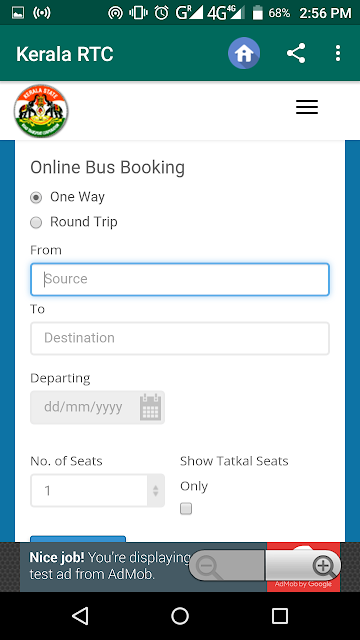
Task: Tap the Android home circle button
Action: pyautogui.click(x=180, y=616)
